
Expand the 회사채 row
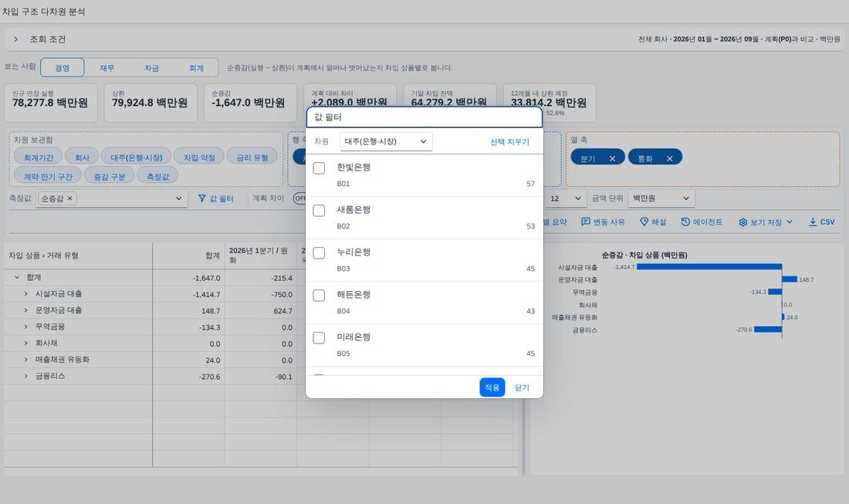pos(25,343)
